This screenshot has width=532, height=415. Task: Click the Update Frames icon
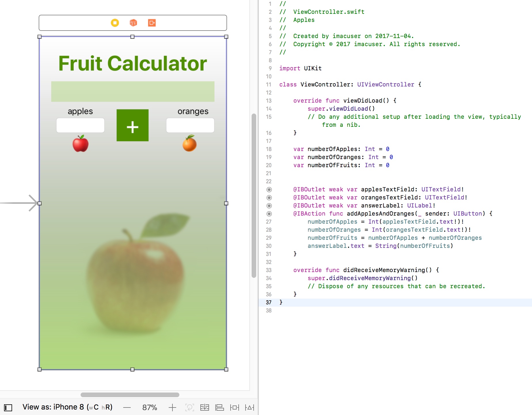189,408
